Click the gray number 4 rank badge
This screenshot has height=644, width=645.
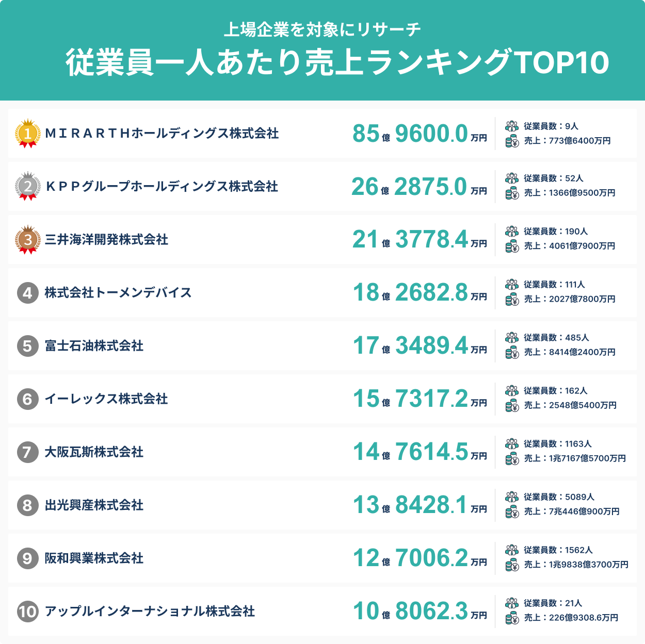[28, 293]
